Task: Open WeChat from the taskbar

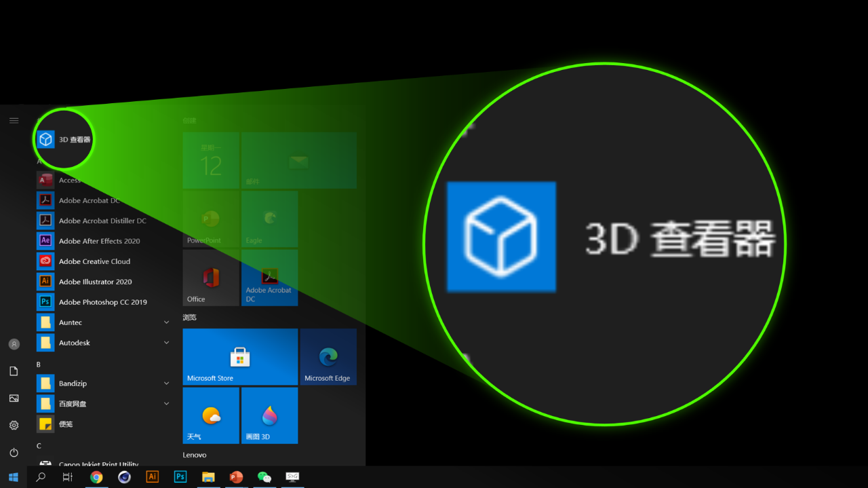Action: (x=264, y=477)
